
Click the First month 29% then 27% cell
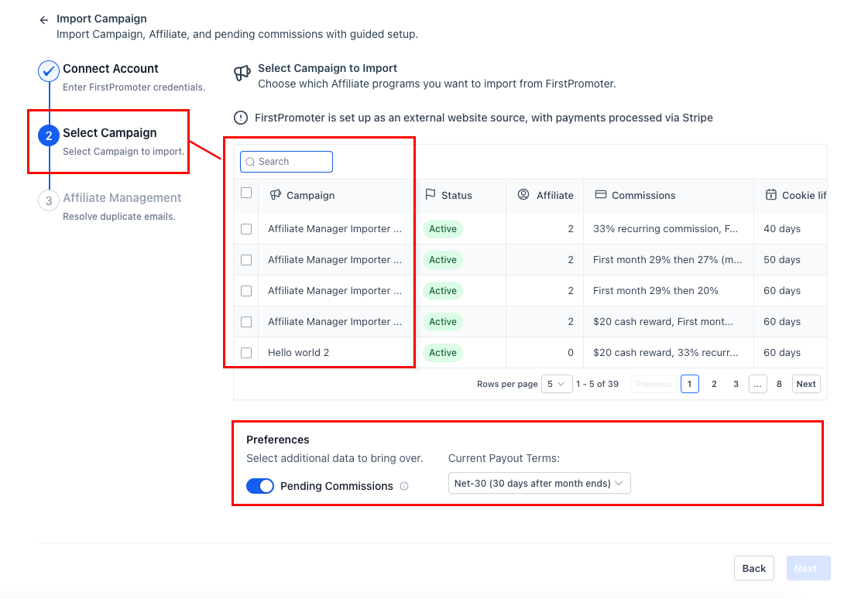pyautogui.click(x=667, y=260)
